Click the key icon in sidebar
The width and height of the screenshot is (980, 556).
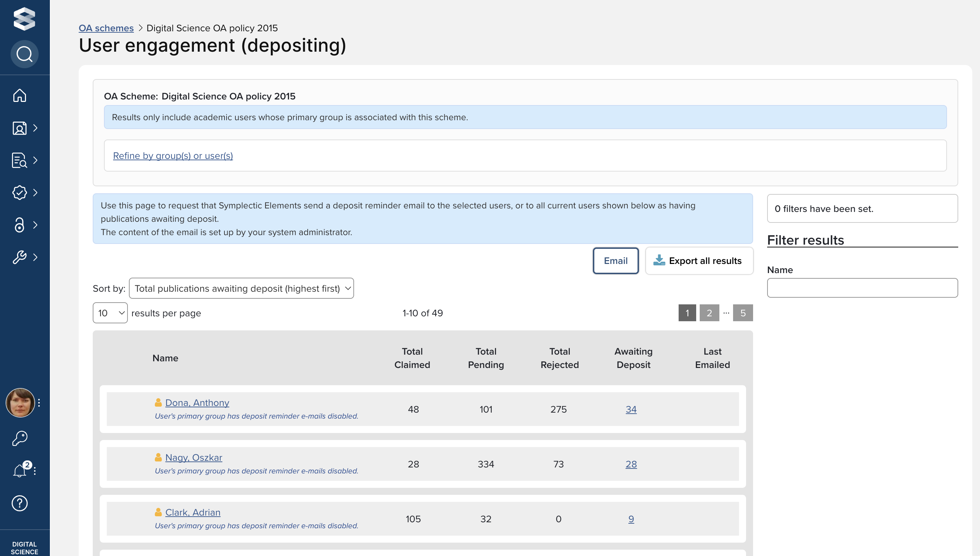tap(19, 438)
